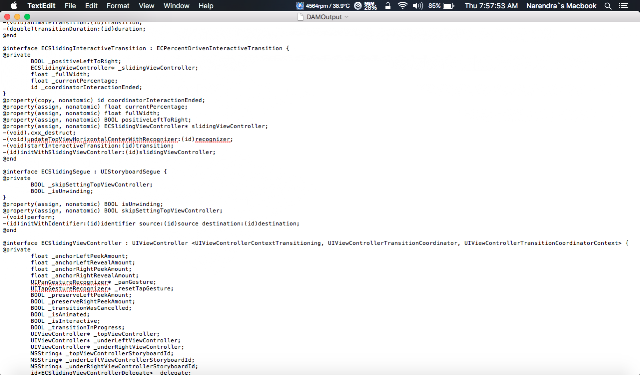Viewport: 640px width, 375px height.
Task: Open the Apple menu
Action: 13,5
